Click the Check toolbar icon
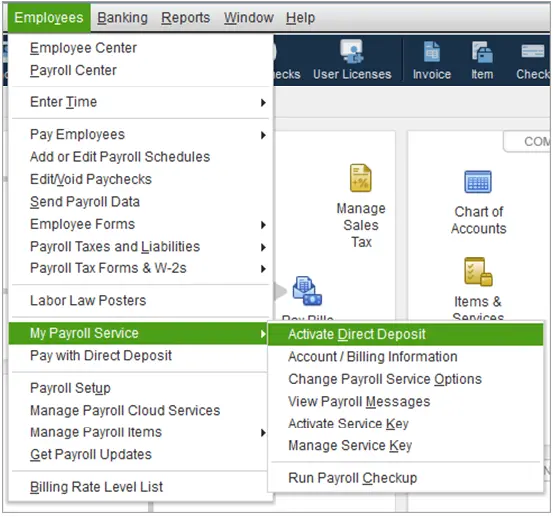Screen dimensions: 553x517 (533, 60)
